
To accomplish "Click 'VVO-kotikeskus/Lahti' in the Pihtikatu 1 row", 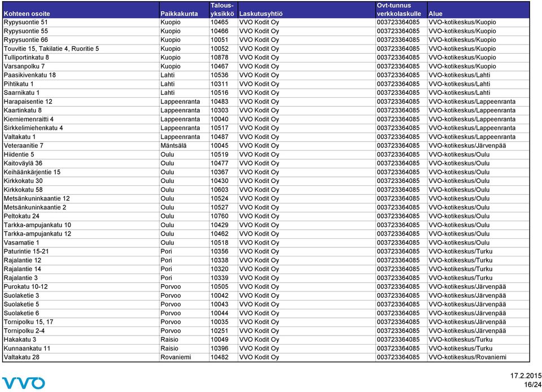I will tap(460, 84).
